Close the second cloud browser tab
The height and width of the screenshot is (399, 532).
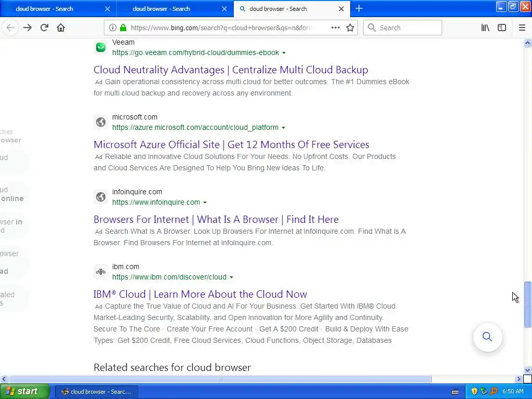(224, 9)
